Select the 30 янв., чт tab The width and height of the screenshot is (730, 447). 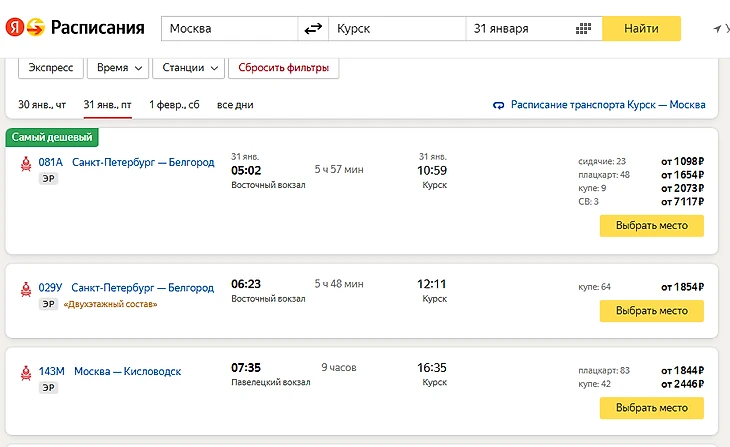point(42,104)
